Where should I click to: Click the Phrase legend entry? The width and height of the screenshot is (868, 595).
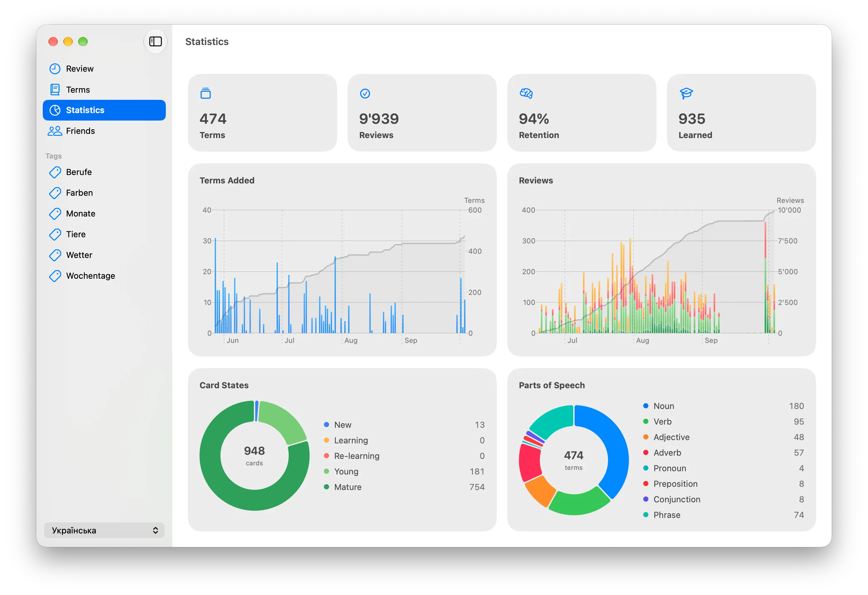[x=723, y=515]
